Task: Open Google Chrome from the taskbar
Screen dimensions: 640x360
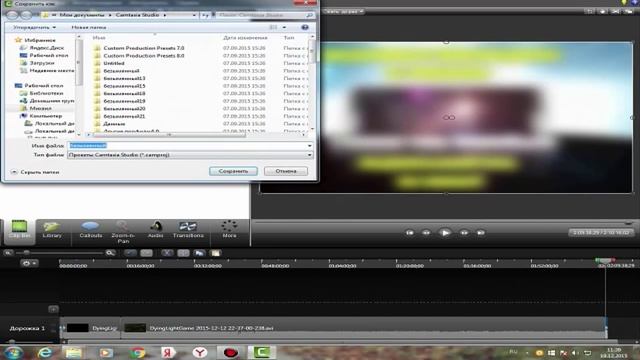Action: pyautogui.click(x=138, y=352)
